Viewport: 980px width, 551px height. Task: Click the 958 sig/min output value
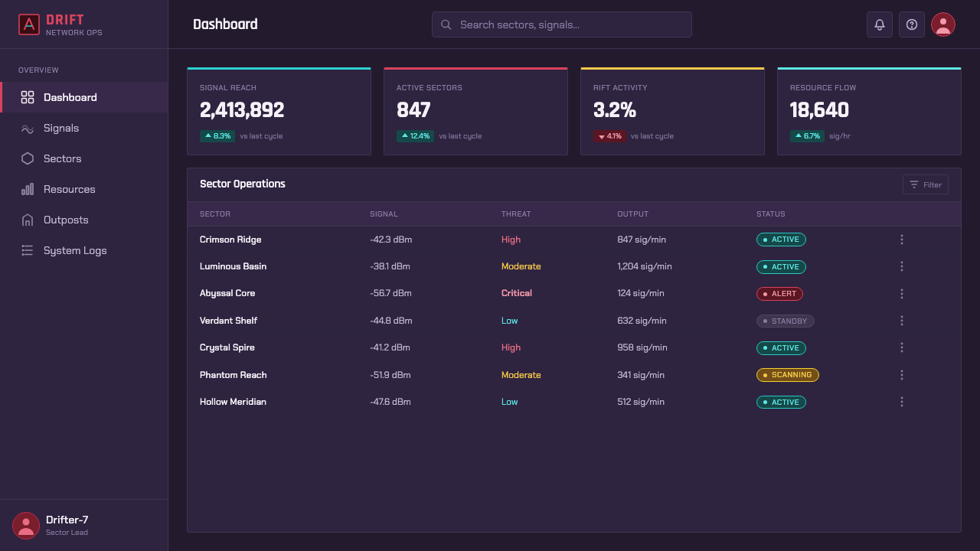[x=642, y=347]
